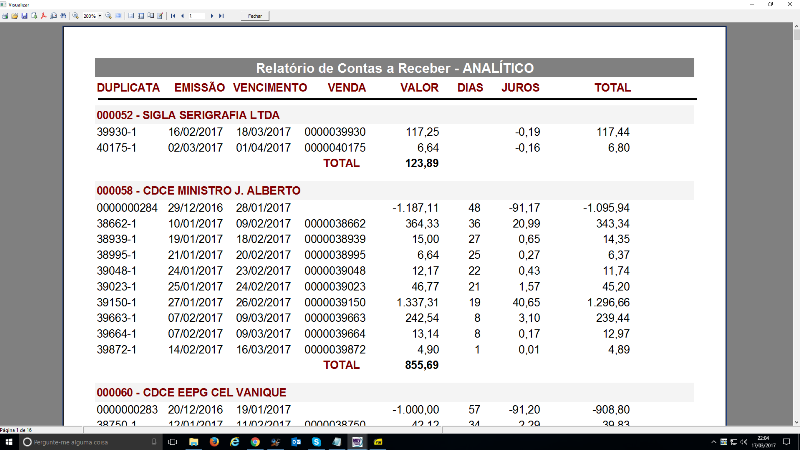Screen dimensions: 800x450
Task: Click the total value 123,89
Action: tap(421, 163)
